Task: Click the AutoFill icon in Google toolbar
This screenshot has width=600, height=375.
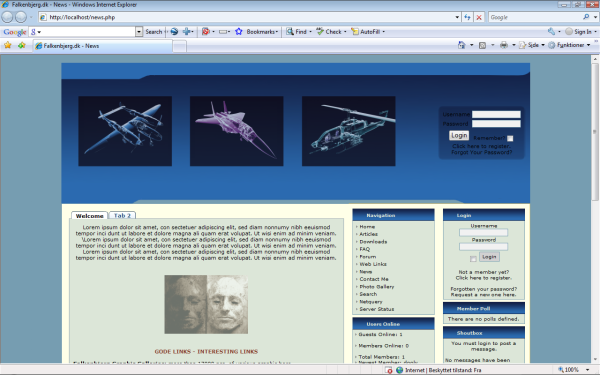Action: tap(355, 32)
